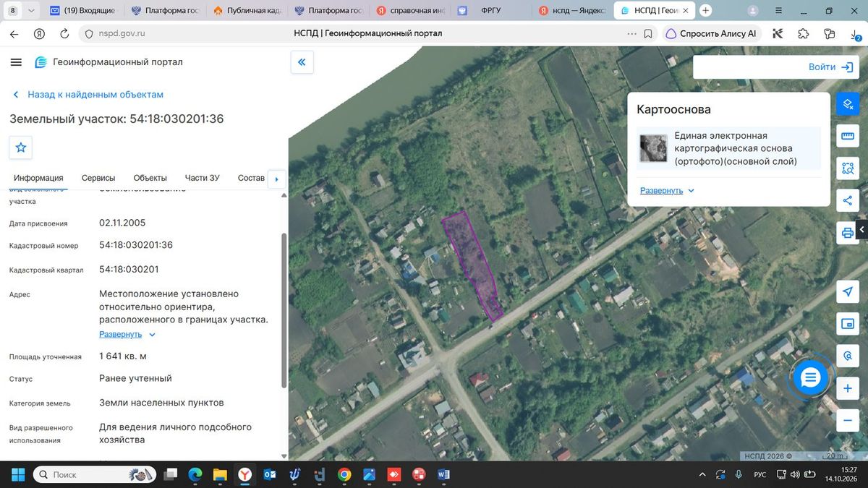Show more tabs with right arrow next to Состав
Screen dimensions: 868x488
click(x=276, y=179)
